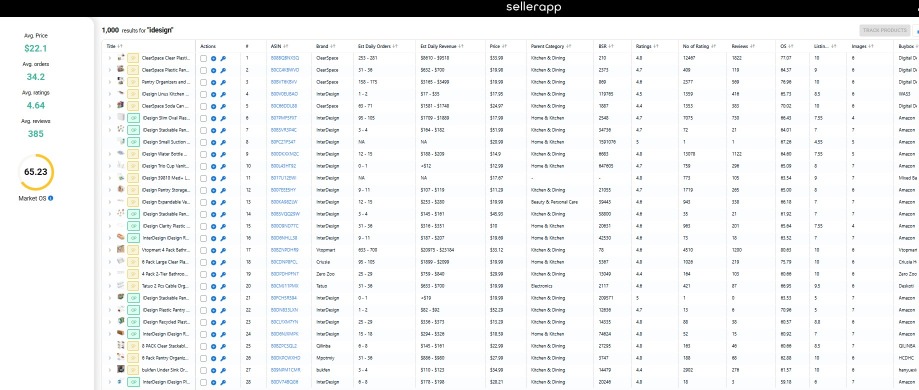Tick the checkbox for row 1
This screenshot has width=919, height=390.
point(203,58)
